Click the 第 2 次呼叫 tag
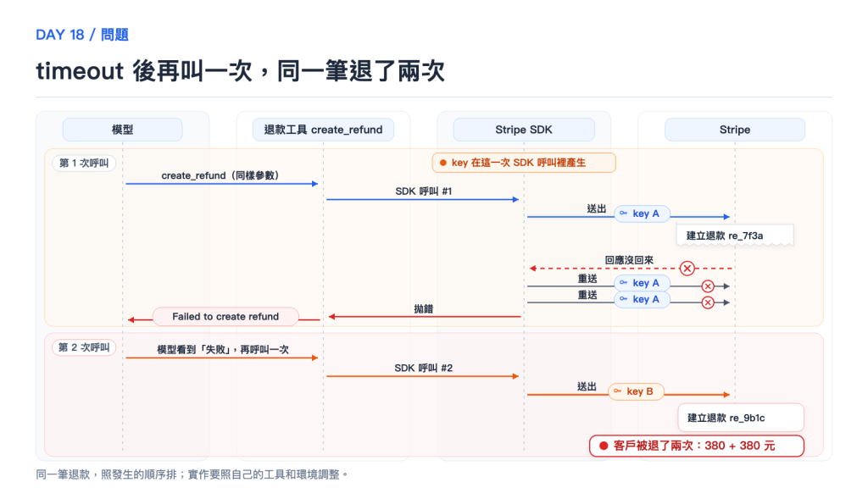The height and width of the screenshot is (488, 868). (84, 347)
